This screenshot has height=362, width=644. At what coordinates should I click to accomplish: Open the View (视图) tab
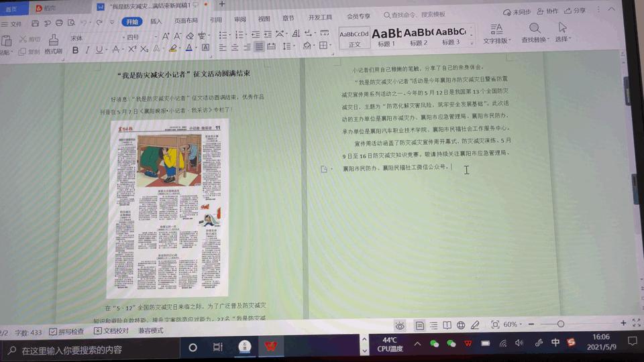pos(264,19)
